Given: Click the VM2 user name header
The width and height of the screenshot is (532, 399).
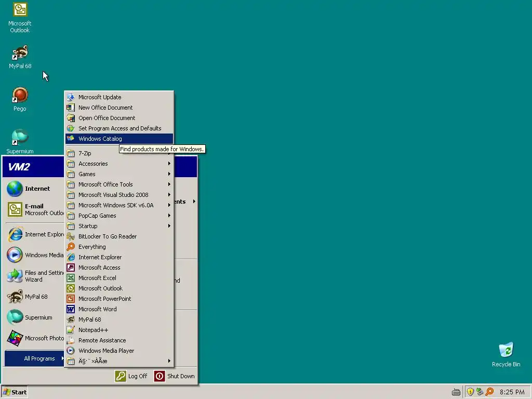Looking at the screenshot, I should pyautogui.click(x=19, y=167).
